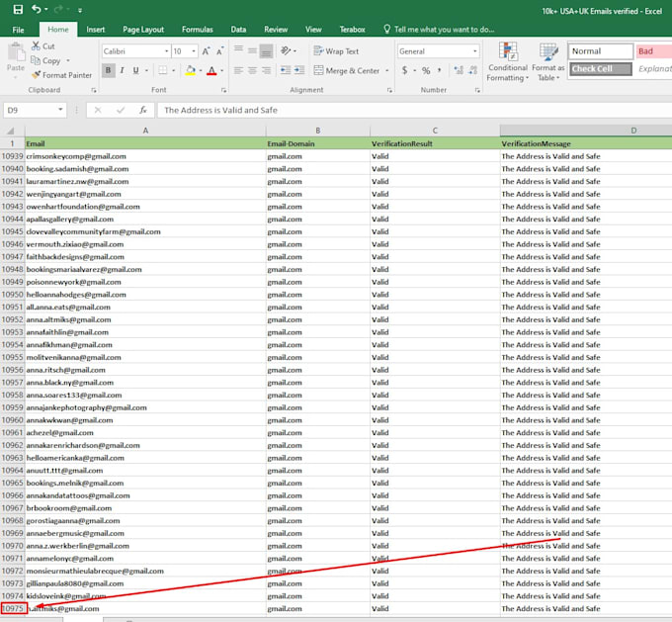Expand Fill Color palette arrow
The height and width of the screenshot is (622, 672).
(x=201, y=70)
